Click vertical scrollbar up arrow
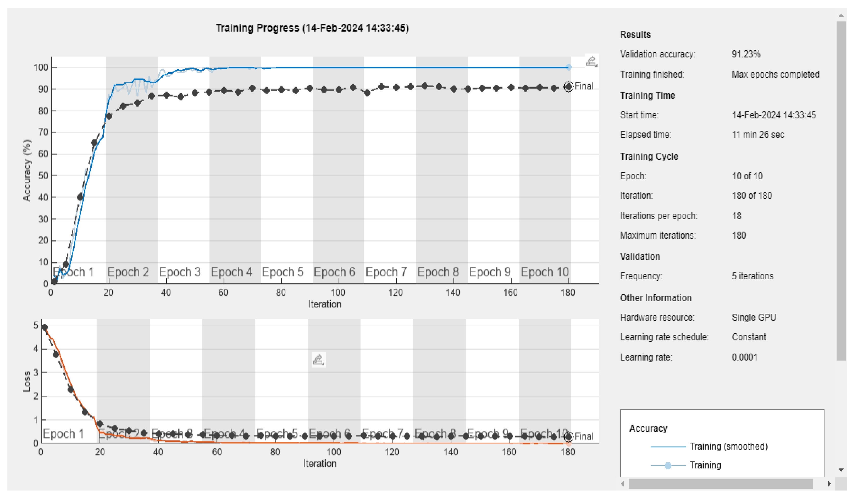This screenshot has height=504, width=857. tap(841, 15)
